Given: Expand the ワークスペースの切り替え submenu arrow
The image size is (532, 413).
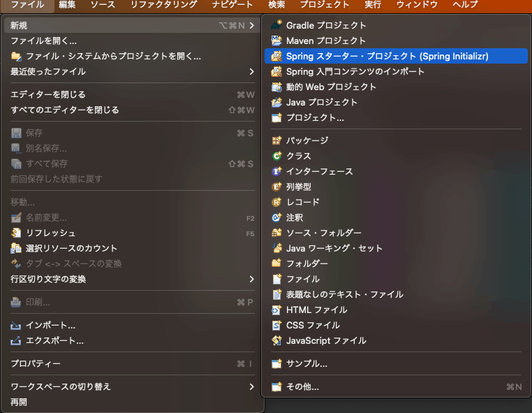Looking at the screenshot, I should pyautogui.click(x=251, y=387).
